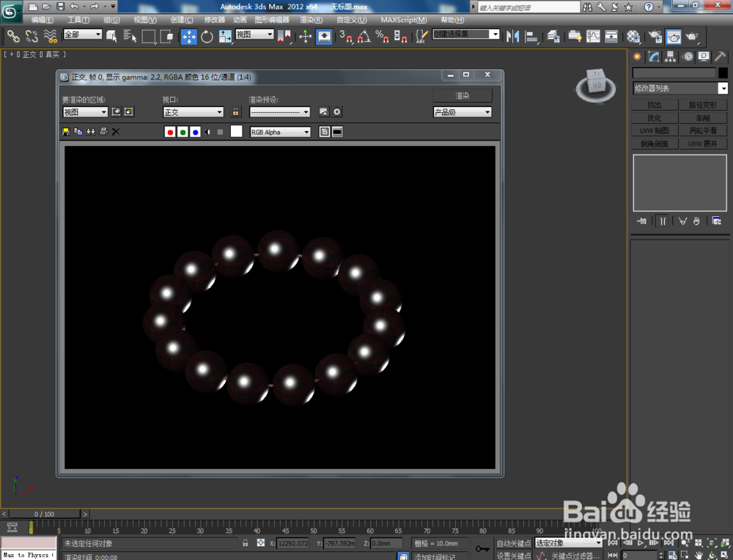
Task: Click the Curve Editor icon
Action: [593, 36]
